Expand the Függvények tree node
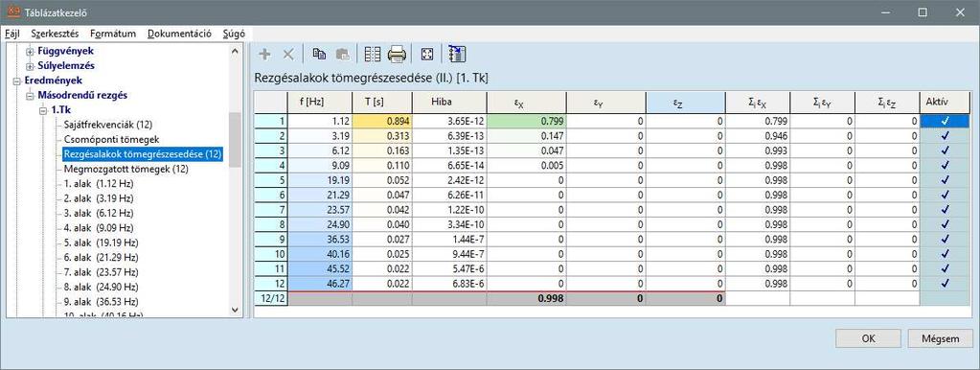The image size is (980, 370). coord(30,51)
